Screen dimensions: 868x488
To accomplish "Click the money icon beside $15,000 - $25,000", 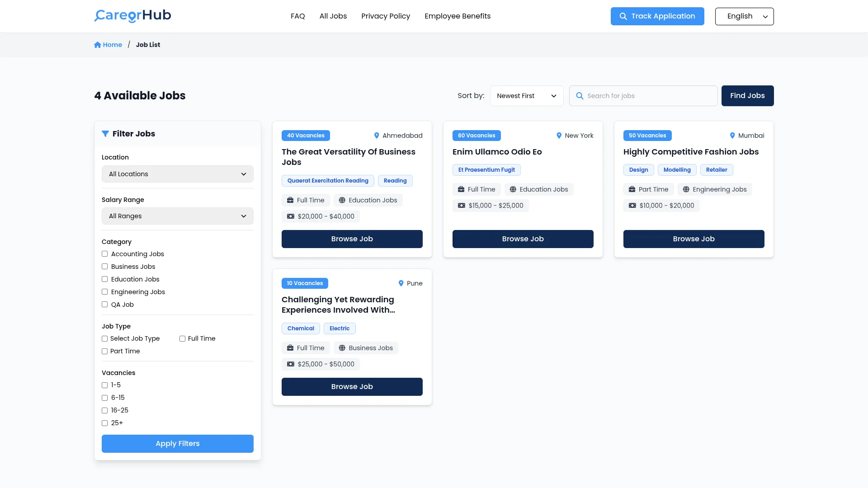I will pos(461,206).
